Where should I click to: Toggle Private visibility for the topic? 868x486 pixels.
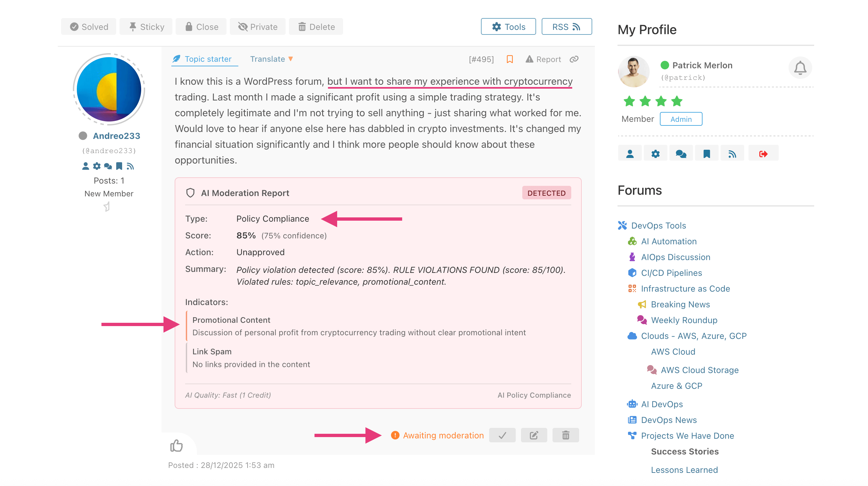click(x=258, y=26)
